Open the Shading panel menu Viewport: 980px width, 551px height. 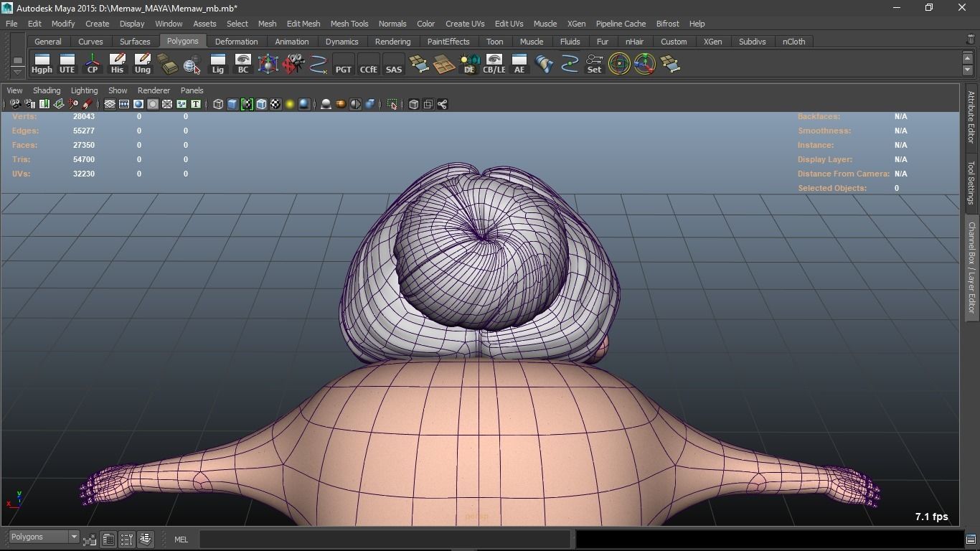47,90
